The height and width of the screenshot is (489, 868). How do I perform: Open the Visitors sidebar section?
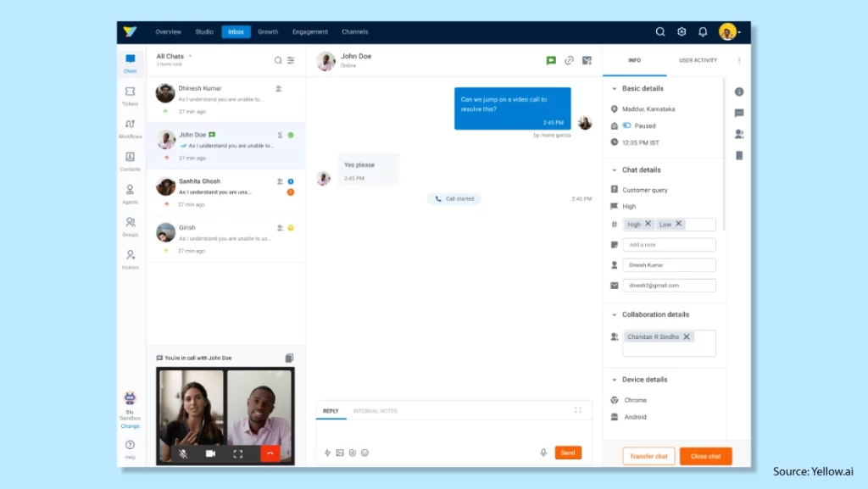coord(130,258)
